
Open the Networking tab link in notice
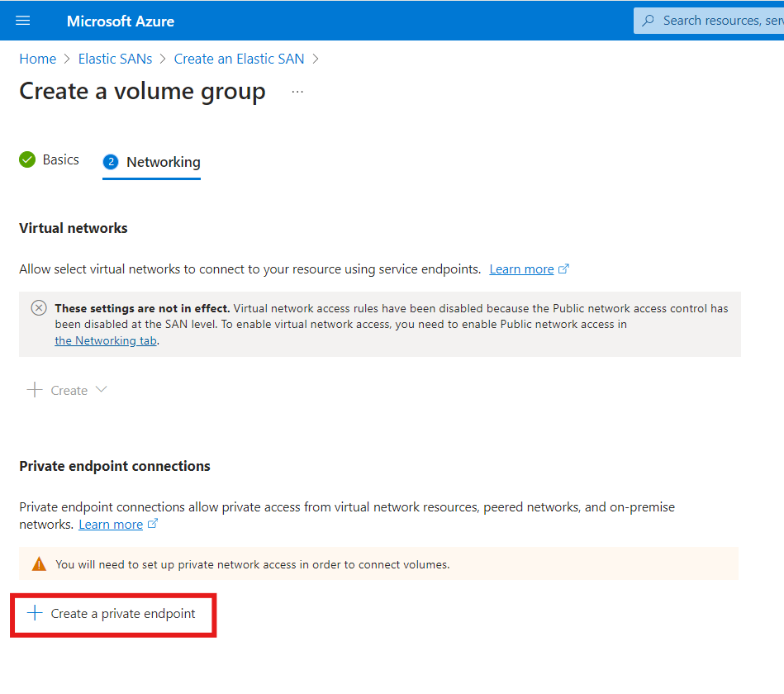click(106, 340)
